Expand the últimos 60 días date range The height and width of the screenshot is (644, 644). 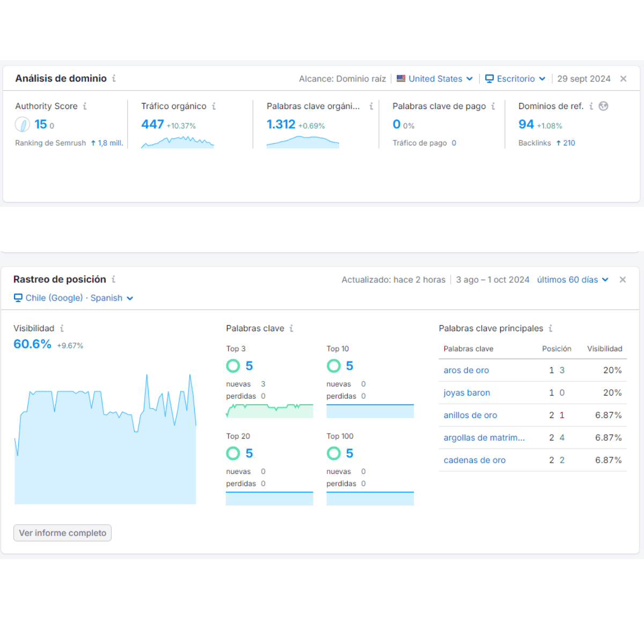tap(573, 280)
